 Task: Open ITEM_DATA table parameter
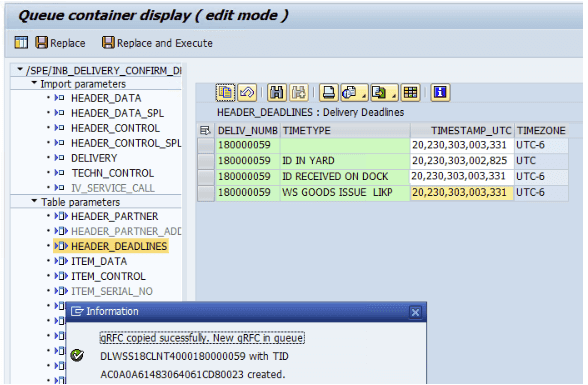coord(99,261)
